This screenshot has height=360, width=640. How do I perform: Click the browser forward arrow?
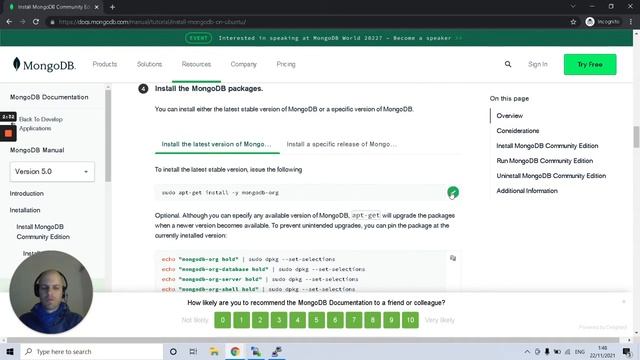point(22,22)
